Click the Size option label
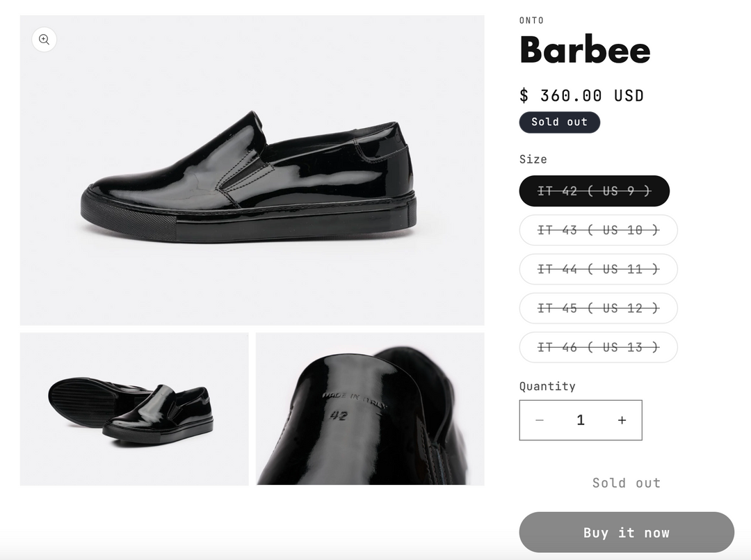751x560 pixels. [x=533, y=159]
